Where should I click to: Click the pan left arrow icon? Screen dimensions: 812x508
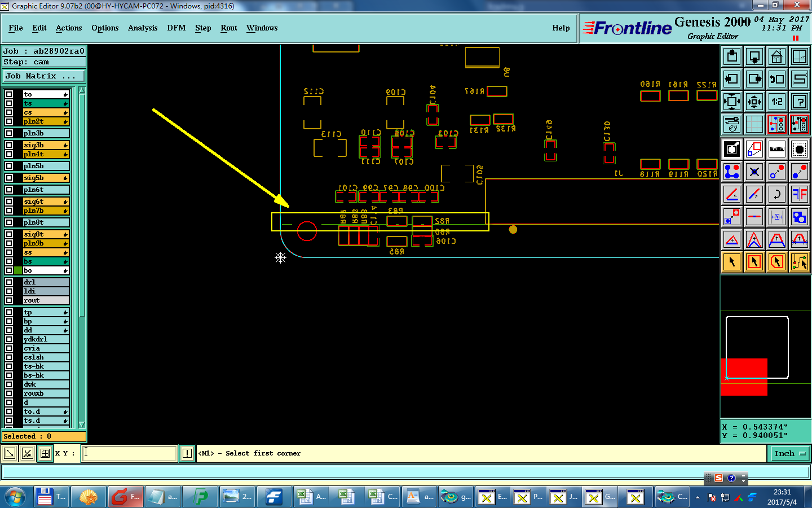[x=732, y=79]
